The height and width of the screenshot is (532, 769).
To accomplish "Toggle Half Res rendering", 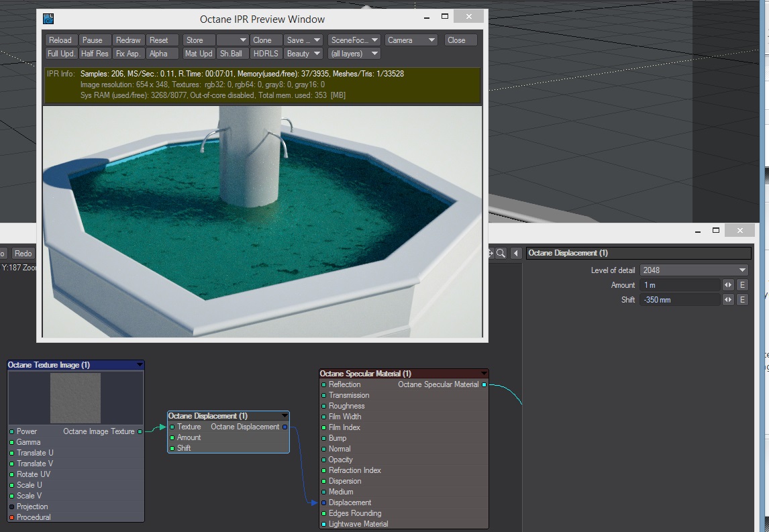I will coord(94,54).
